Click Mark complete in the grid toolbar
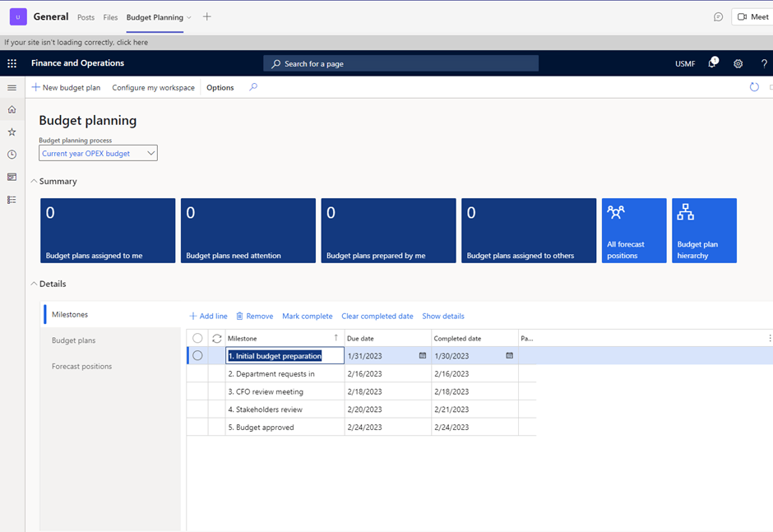 click(307, 316)
